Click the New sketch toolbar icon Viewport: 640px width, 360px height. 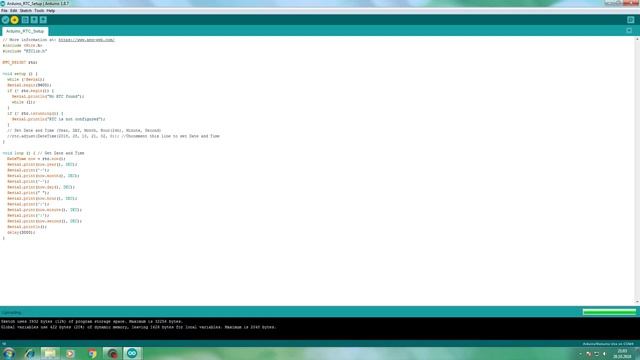25,20
